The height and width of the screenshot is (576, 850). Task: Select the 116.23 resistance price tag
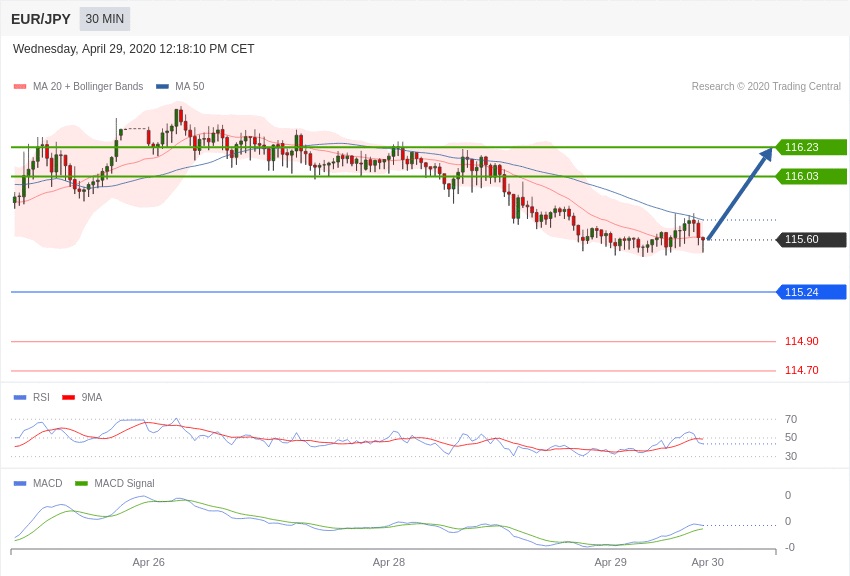[x=811, y=147]
